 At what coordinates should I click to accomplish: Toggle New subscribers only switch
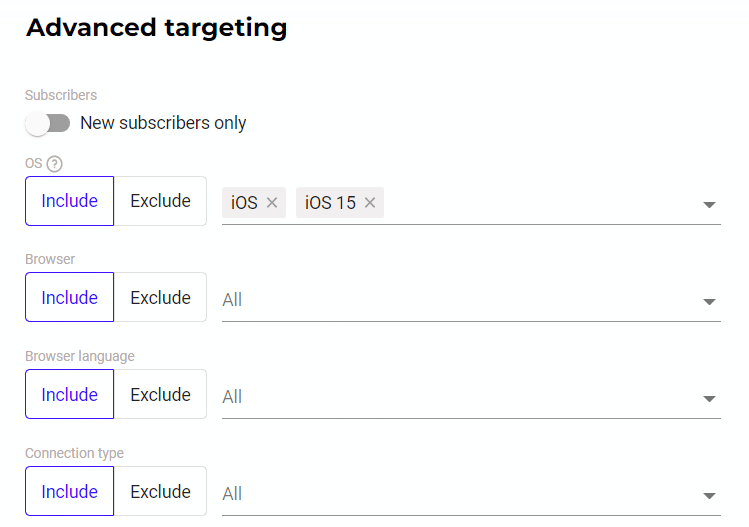tap(48, 123)
